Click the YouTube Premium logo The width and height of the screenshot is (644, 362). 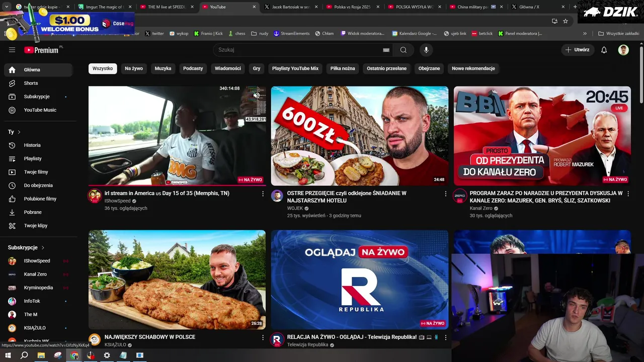42,50
